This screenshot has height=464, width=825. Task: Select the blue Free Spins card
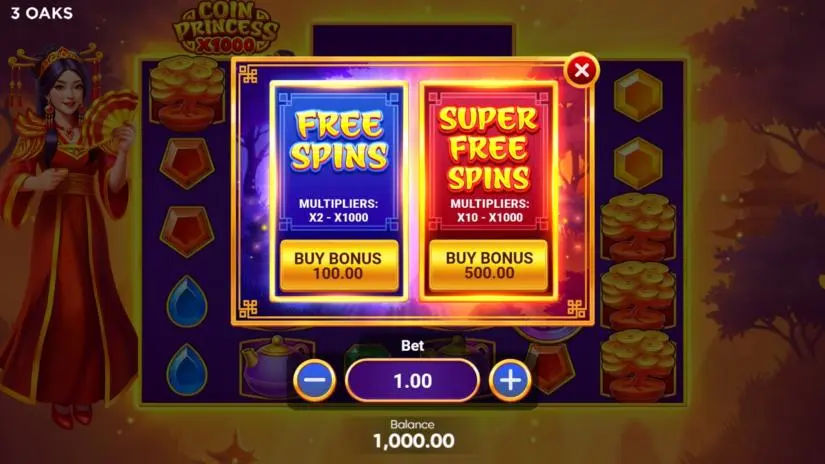(x=338, y=190)
